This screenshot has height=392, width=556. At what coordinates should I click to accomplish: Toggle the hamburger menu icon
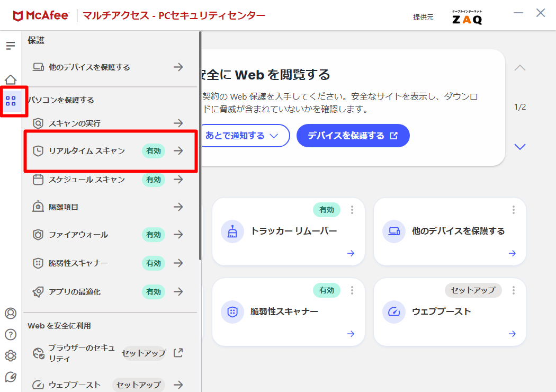[11, 46]
